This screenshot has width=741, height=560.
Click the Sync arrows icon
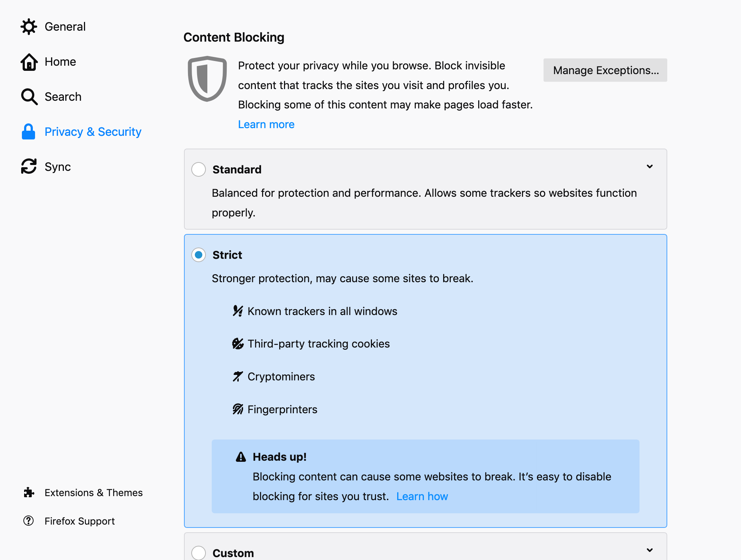coord(29,166)
